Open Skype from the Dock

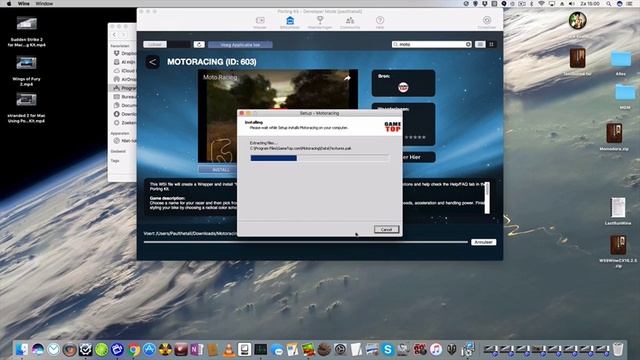388,349
